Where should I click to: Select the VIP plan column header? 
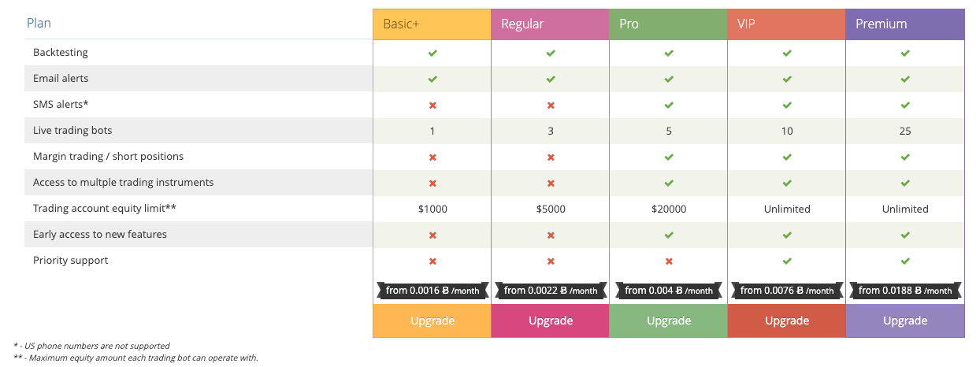coord(786,24)
